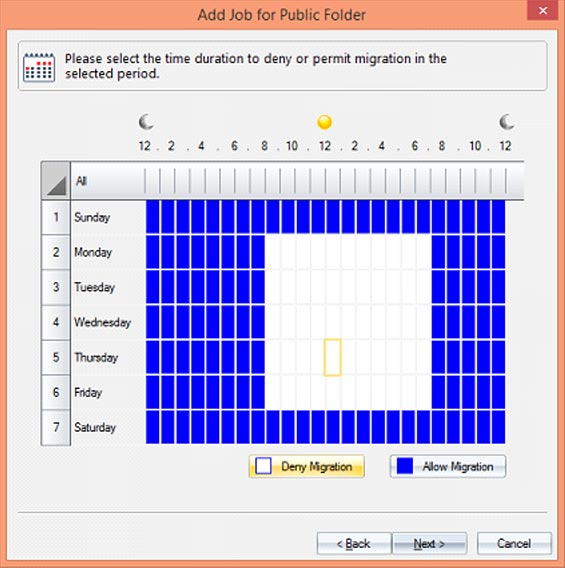Go Back to previous step
The width and height of the screenshot is (565, 568).
[x=354, y=543]
